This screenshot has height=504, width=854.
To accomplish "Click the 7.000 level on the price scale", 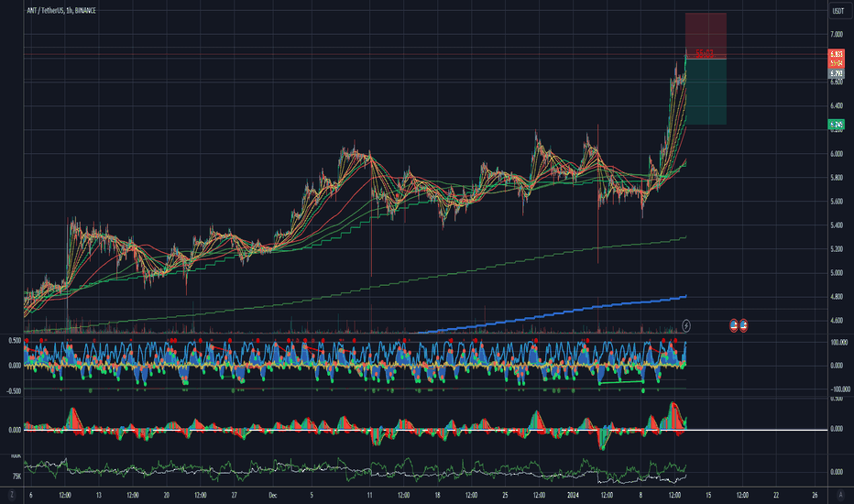I will [836, 34].
